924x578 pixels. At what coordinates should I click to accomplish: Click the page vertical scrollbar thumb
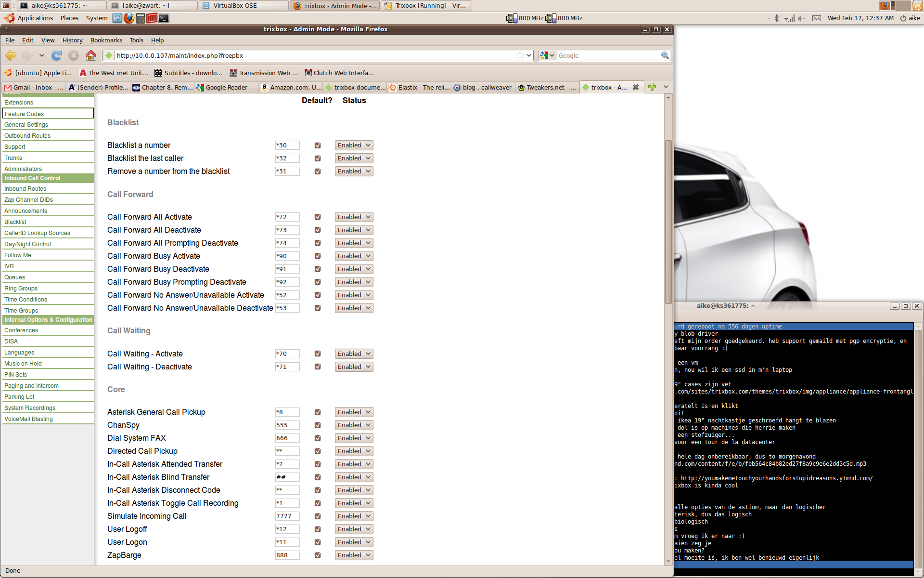(x=668, y=222)
